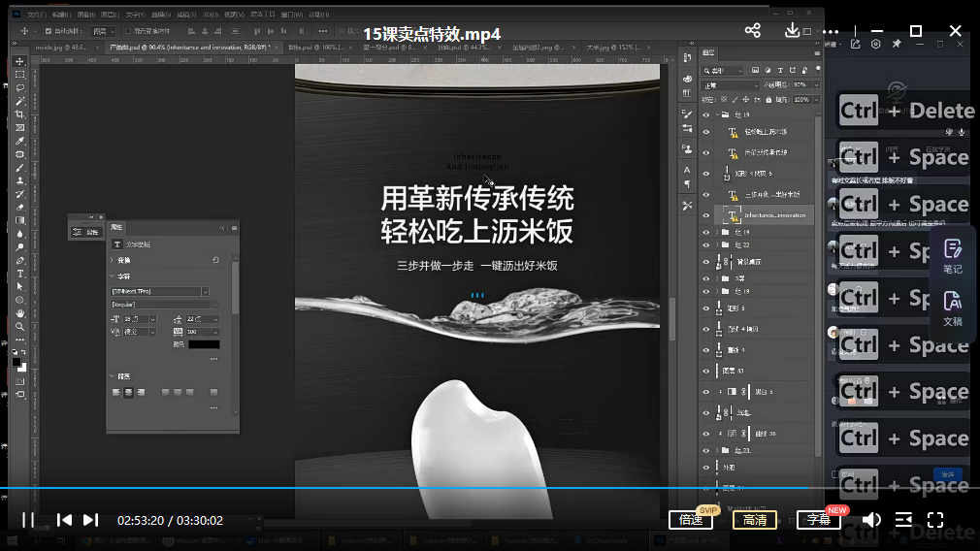Select the Horizontal Type tool
980x551 pixels.
point(20,274)
